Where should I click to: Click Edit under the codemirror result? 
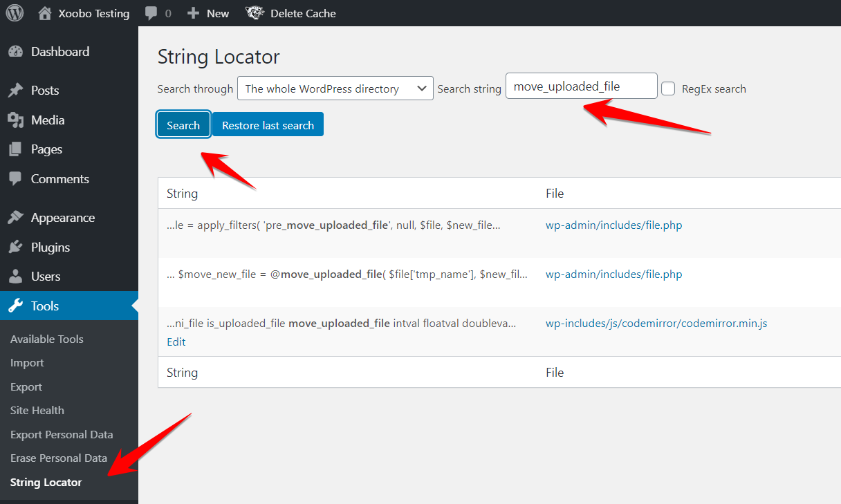pos(176,342)
